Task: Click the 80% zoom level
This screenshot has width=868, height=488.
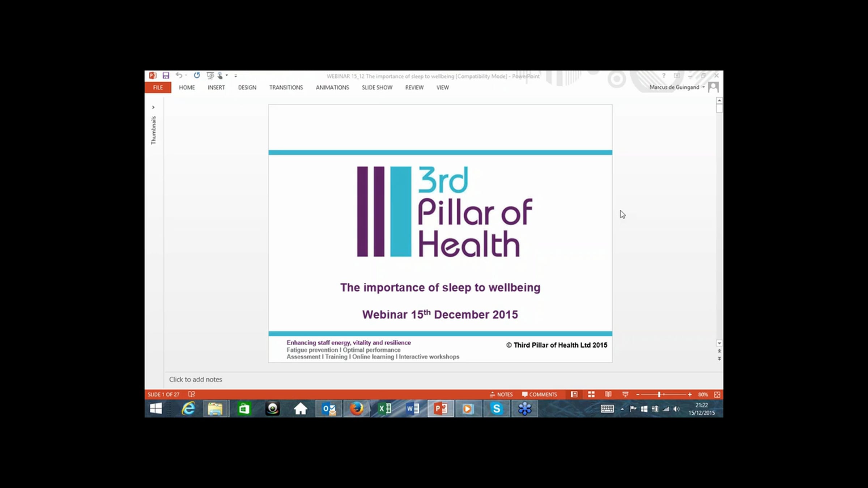Action: 703,394
